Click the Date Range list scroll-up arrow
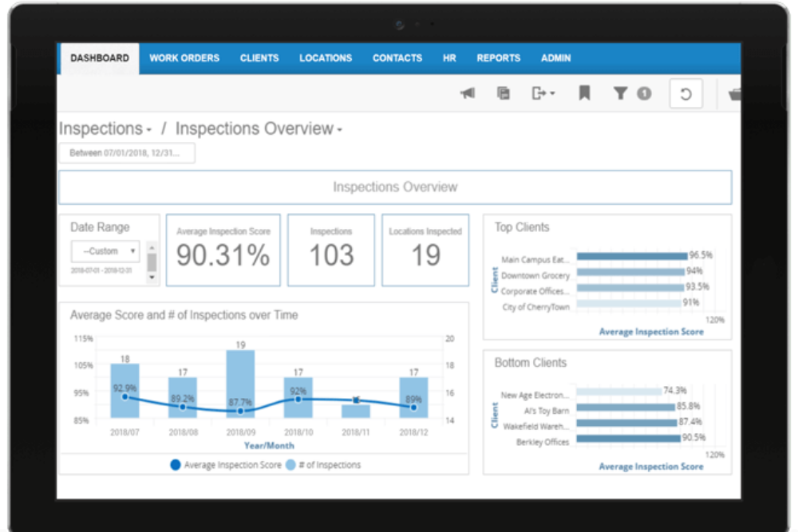The image size is (798, 532). 152,247
